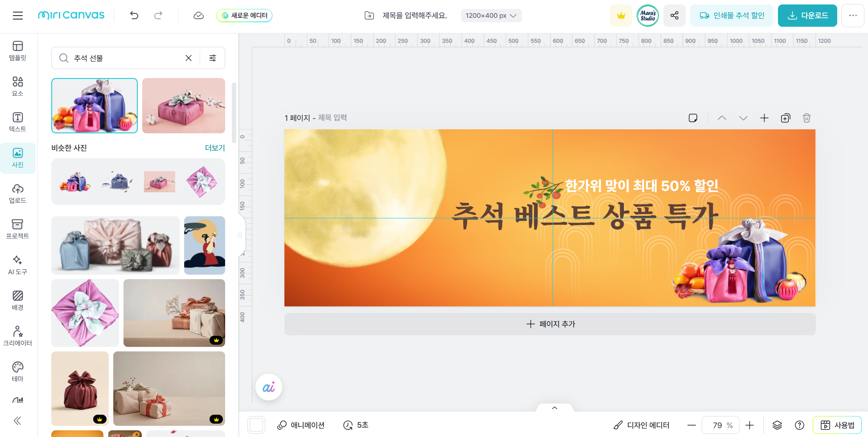Open the 템플릿 panel
The image size is (868, 437).
tap(17, 51)
